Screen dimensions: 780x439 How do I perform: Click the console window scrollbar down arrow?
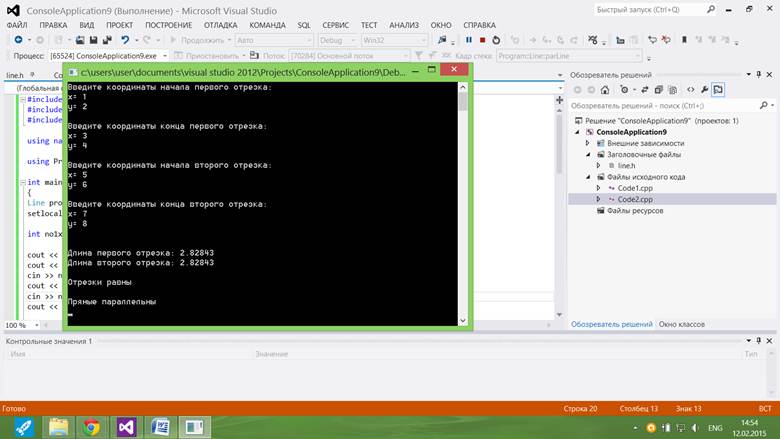(x=463, y=321)
